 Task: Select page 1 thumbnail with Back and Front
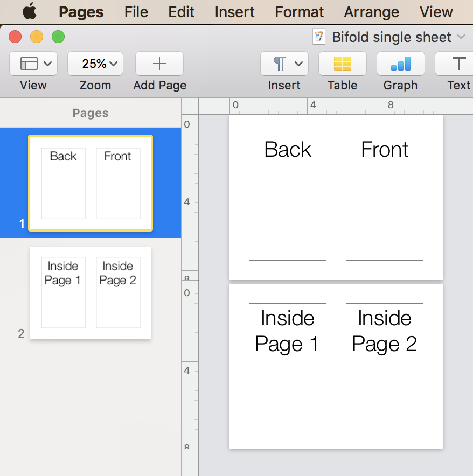91,183
